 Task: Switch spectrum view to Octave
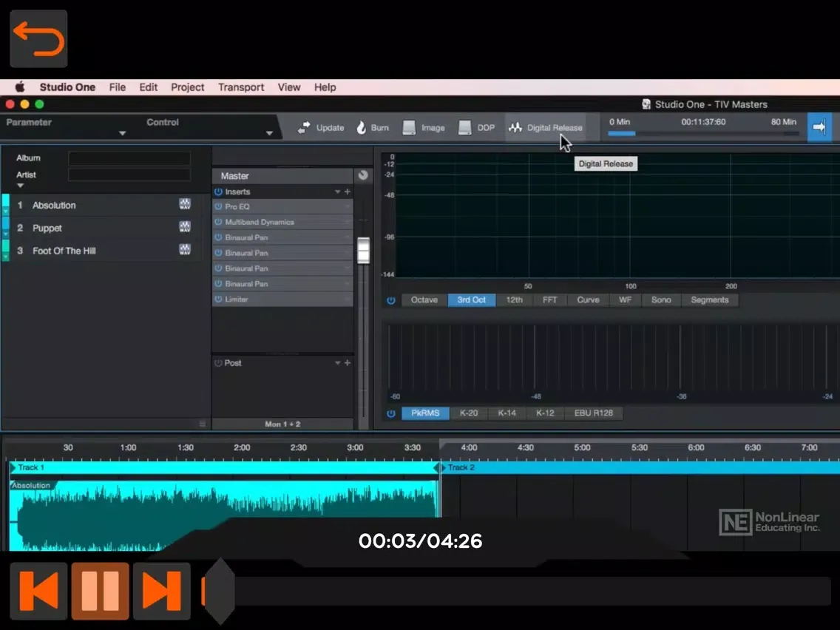point(424,300)
